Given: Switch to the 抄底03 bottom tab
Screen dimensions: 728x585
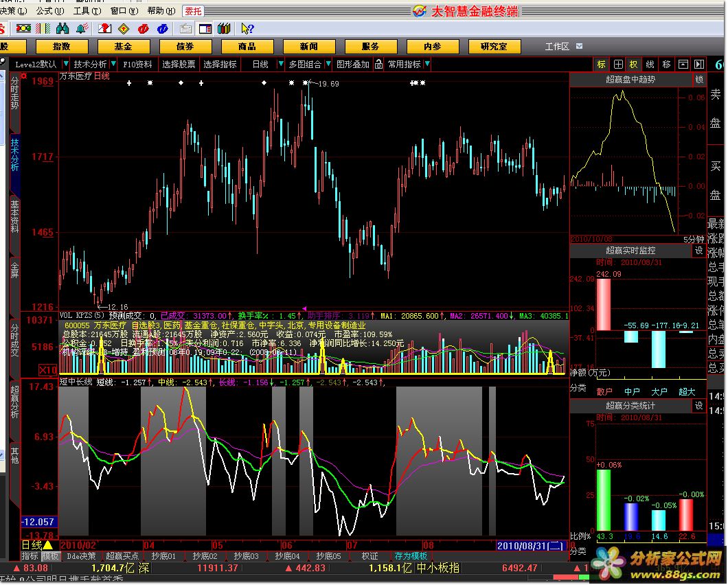Looking at the screenshot, I should pos(246,555).
